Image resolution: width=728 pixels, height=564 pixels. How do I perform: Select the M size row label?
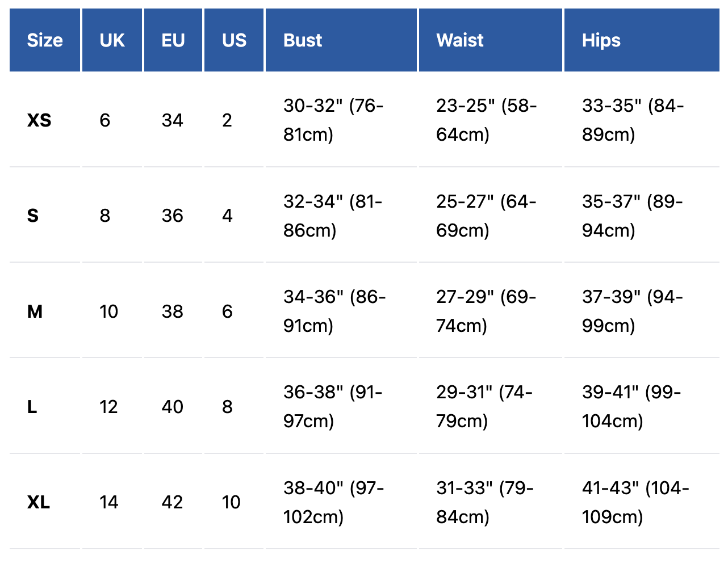tap(35, 312)
